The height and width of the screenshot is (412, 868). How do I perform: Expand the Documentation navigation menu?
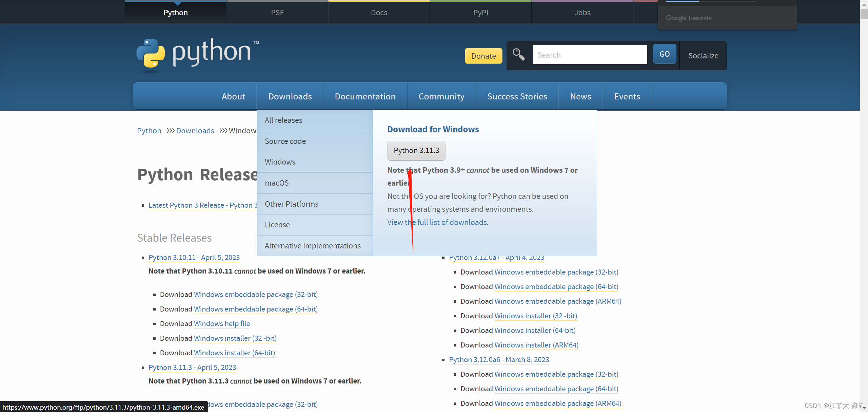(365, 96)
